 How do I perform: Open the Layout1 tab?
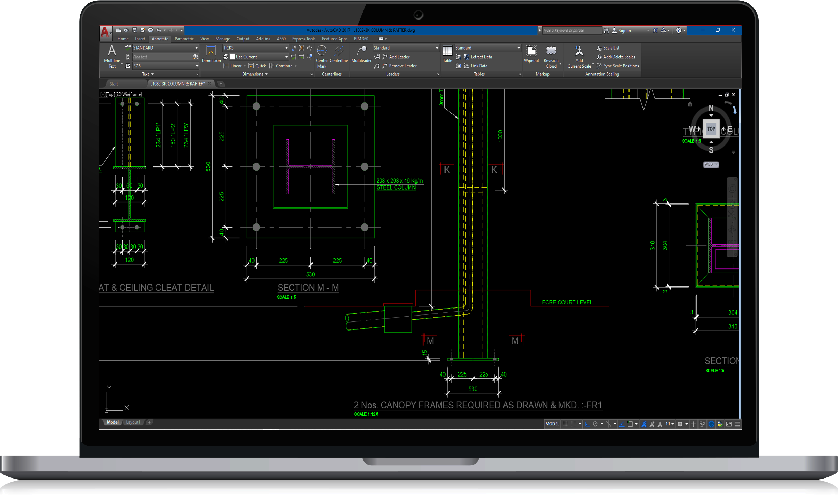(x=133, y=422)
